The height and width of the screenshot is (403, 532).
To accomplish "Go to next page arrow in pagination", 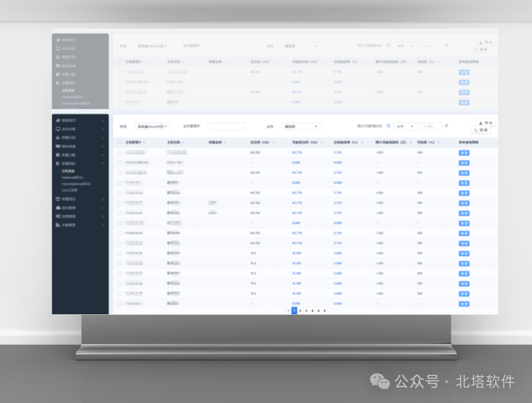I will tap(325, 311).
